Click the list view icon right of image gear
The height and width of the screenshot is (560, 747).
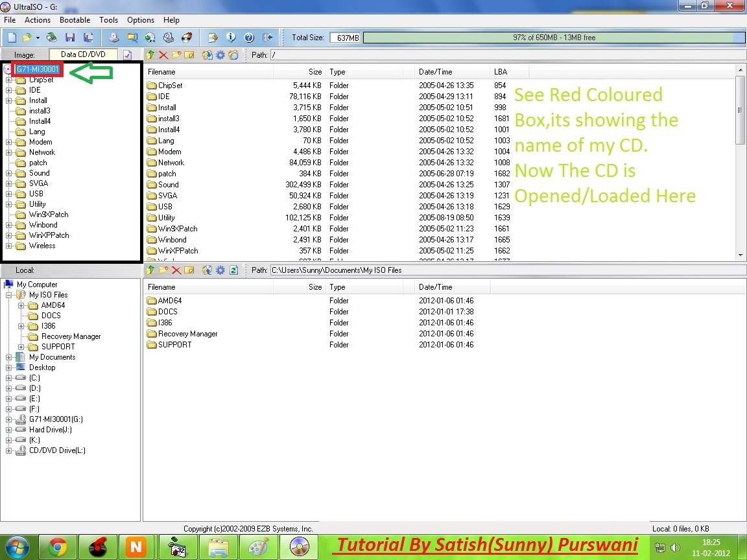pyautogui.click(x=233, y=54)
